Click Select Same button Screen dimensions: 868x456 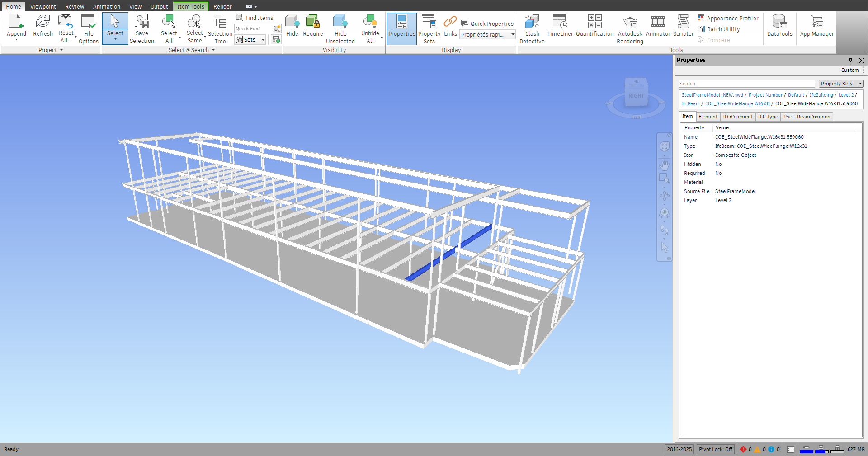[x=194, y=29]
